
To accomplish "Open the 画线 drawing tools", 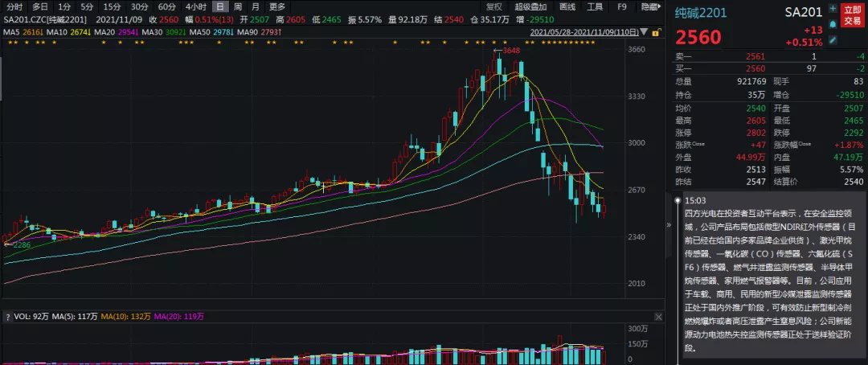I will pos(567,7).
